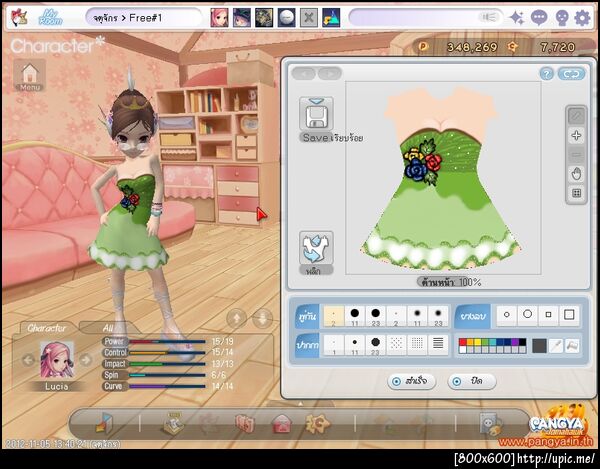Click the Pang balance 348,269
The height and width of the screenshot is (469, 600).
(x=472, y=47)
